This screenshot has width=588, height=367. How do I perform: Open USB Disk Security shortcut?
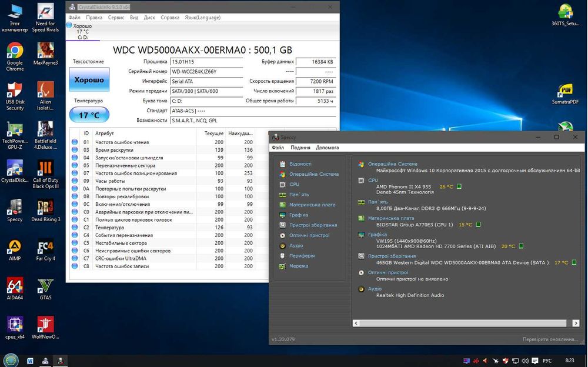(15, 96)
